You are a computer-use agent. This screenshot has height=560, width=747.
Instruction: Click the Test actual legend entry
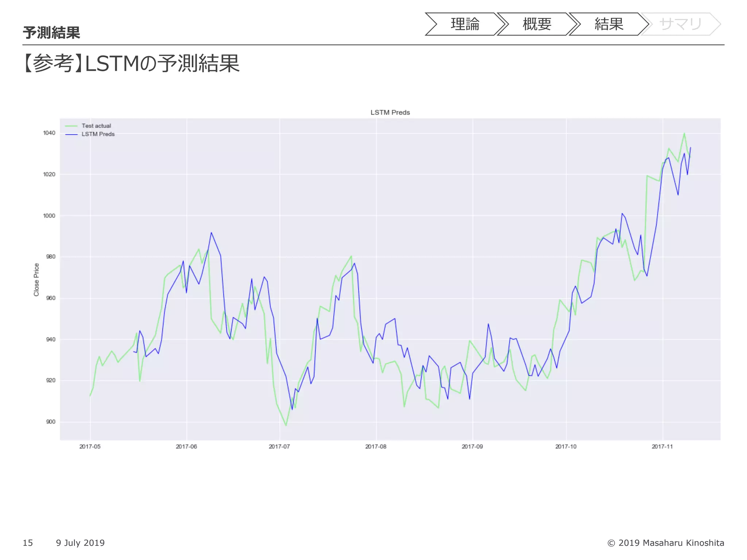88,126
